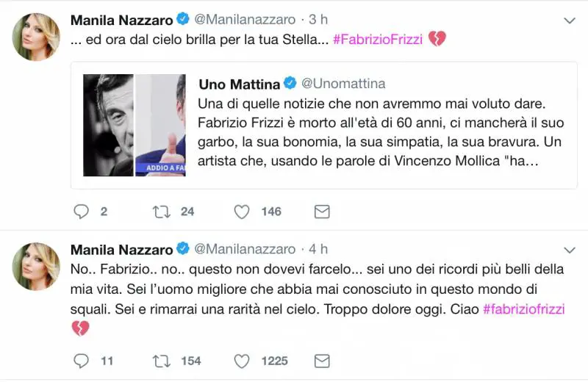The image size is (588, 382).
Task: Click envelope icon under second tweet
Action: (x=321, y=361)
